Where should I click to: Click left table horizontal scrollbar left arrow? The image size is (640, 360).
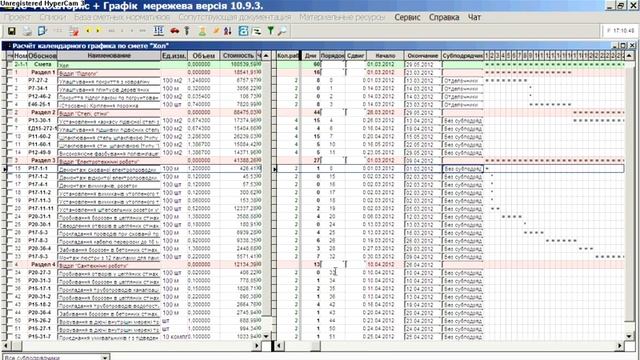pos(7,346)
